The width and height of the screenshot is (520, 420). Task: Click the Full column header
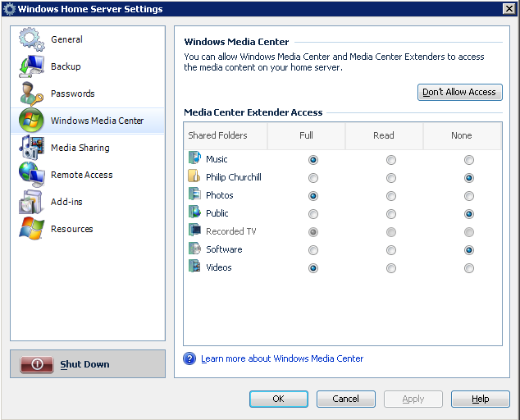(x=306, y=135)
